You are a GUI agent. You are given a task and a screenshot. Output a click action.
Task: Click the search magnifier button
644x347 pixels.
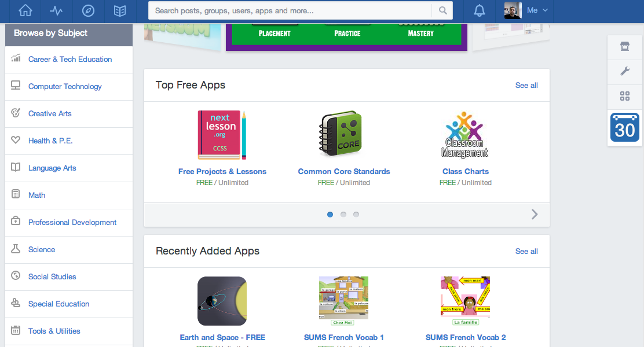[442, 10]
